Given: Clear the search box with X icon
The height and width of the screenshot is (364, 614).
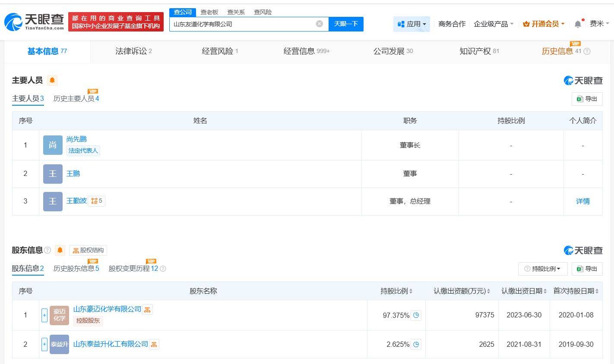Looking at the screenshot, I should (x=319, y=24).
